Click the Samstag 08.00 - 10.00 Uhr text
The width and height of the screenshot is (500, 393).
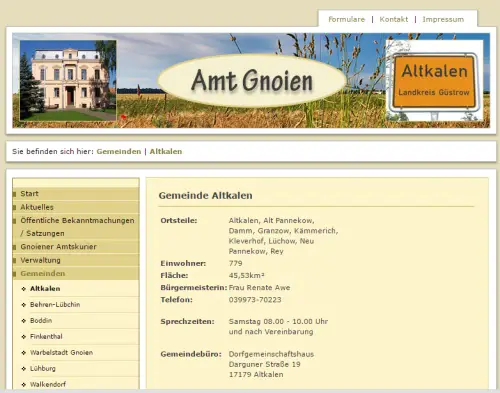(x=278, y=321)
